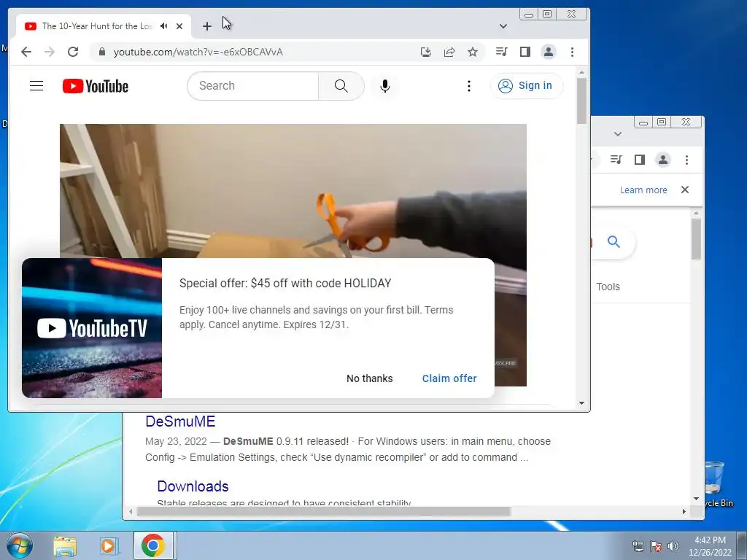Submit search with the magnifier button
This screenshot has width=747, height=560.
(x=341, y=86)
